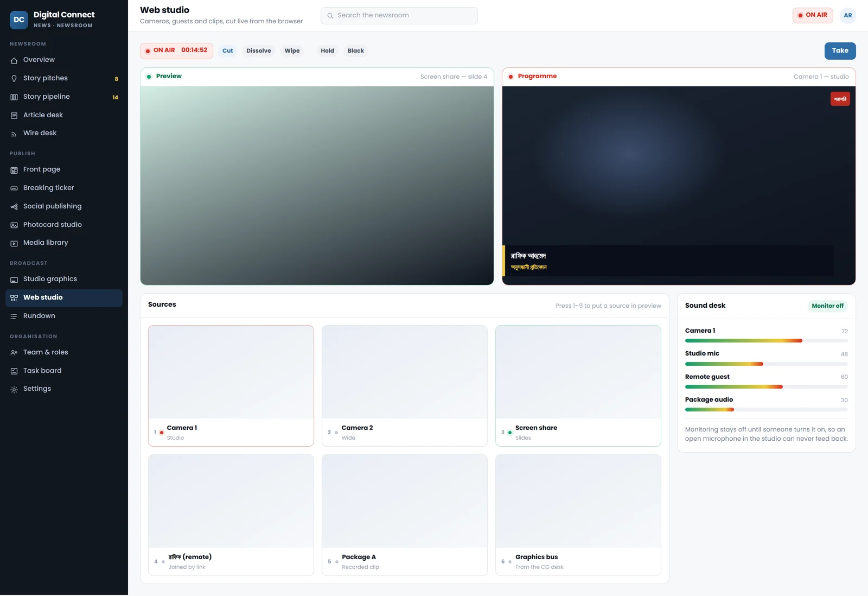Open Story pitches in the sidebar
Viewport: 868px width, 596px height.
pos(64,78)
